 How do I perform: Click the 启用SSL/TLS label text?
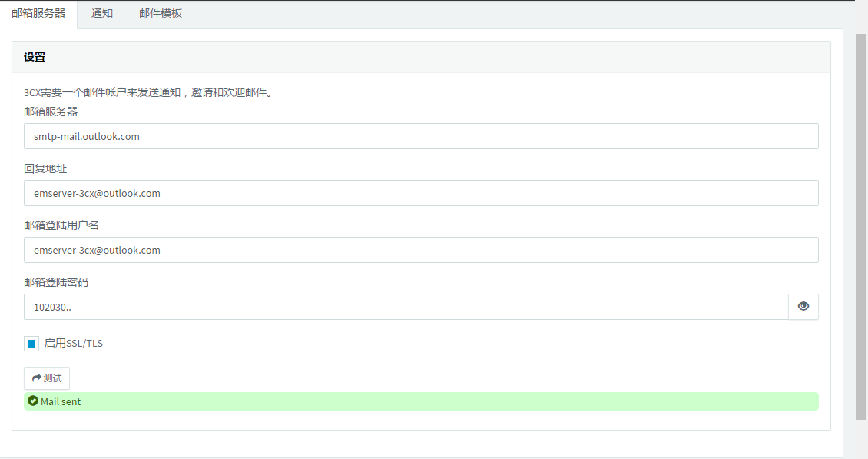(x=74, y=344)
